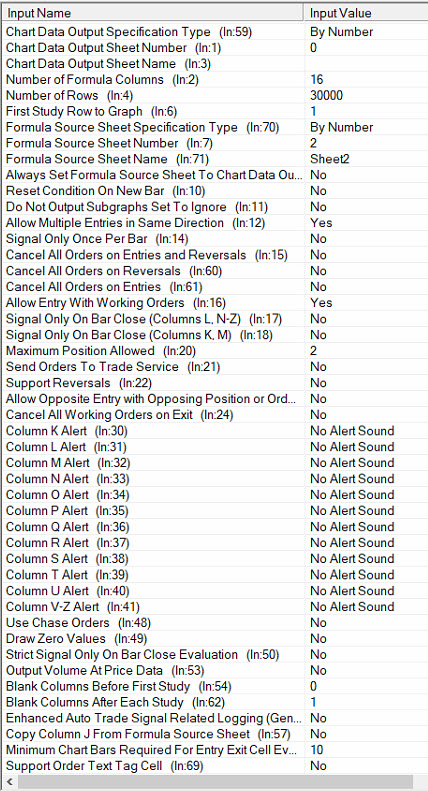Toggle Support Order Text Tag Cell value
This screenshot has height=791, width=428.
click(366, 766)
